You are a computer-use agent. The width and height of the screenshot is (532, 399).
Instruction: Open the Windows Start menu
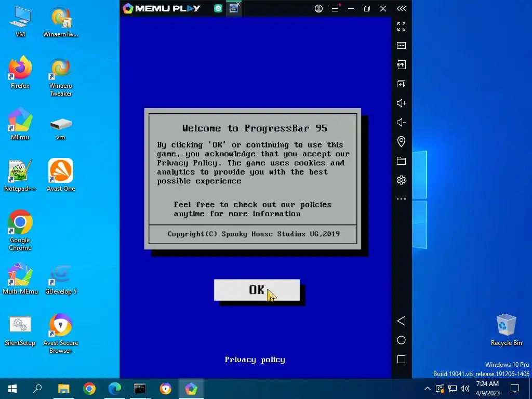(12, 389)
